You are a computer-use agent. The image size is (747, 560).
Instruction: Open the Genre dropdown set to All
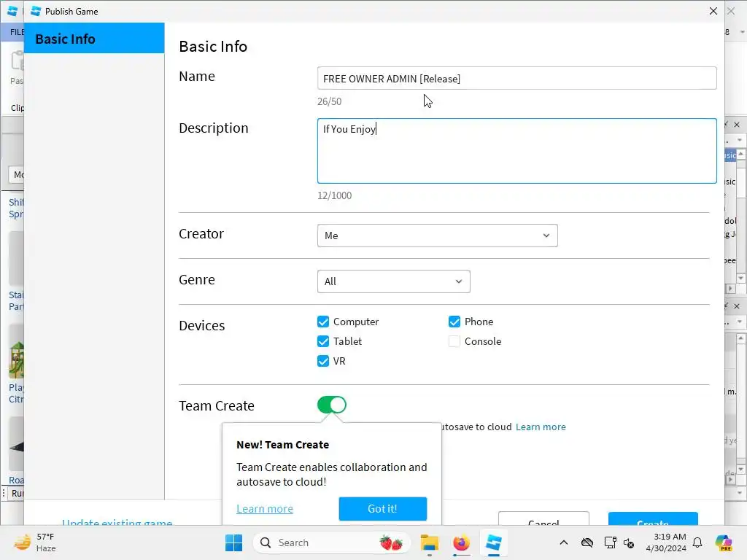coord(393,281)
